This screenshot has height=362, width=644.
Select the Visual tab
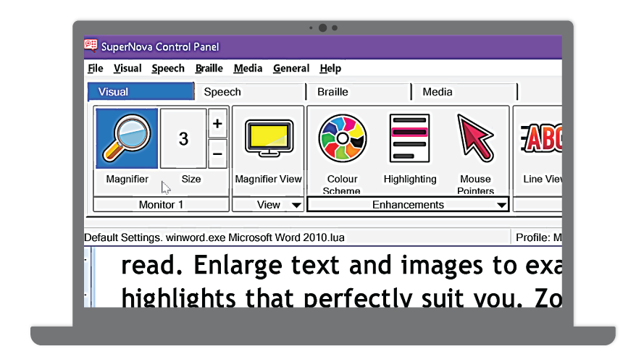(141, 91)
